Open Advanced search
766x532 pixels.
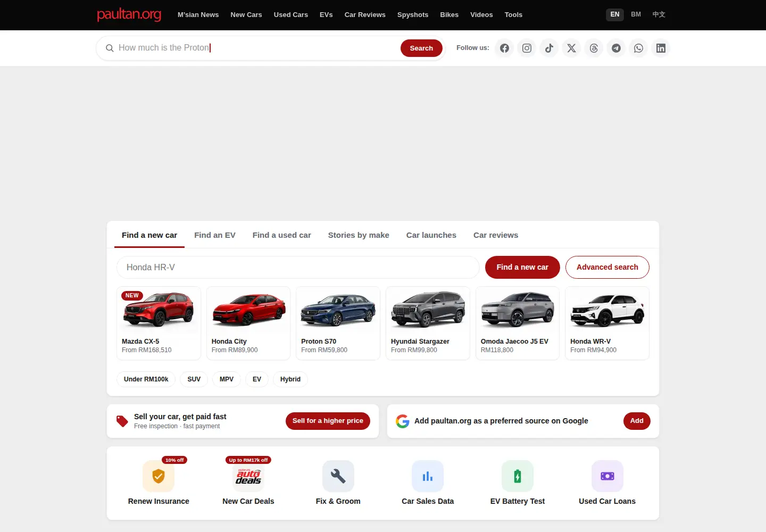pyautogui.click(x=607, y=267)
